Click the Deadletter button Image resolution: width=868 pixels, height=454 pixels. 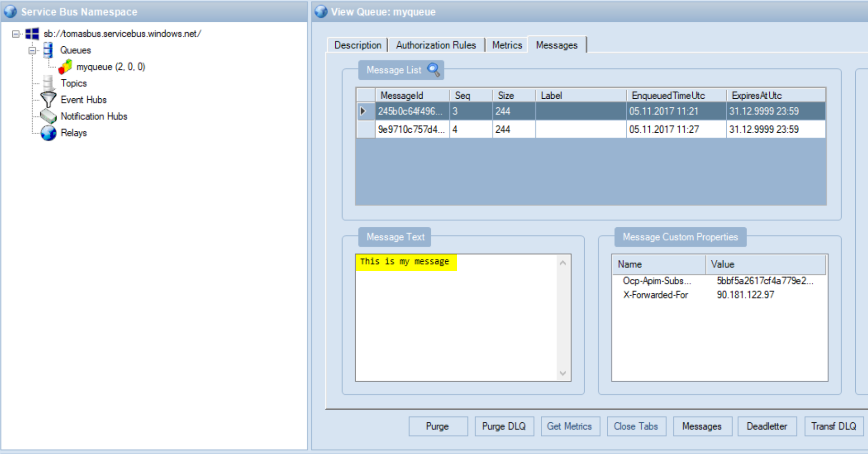click(x=767, y=426)
